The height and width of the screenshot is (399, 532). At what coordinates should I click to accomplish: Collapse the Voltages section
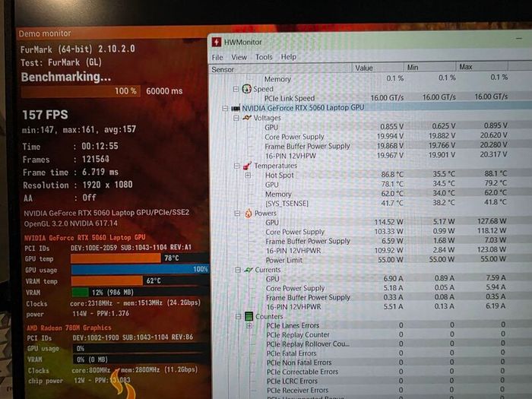pyautogui.click(x=236, y=118)
